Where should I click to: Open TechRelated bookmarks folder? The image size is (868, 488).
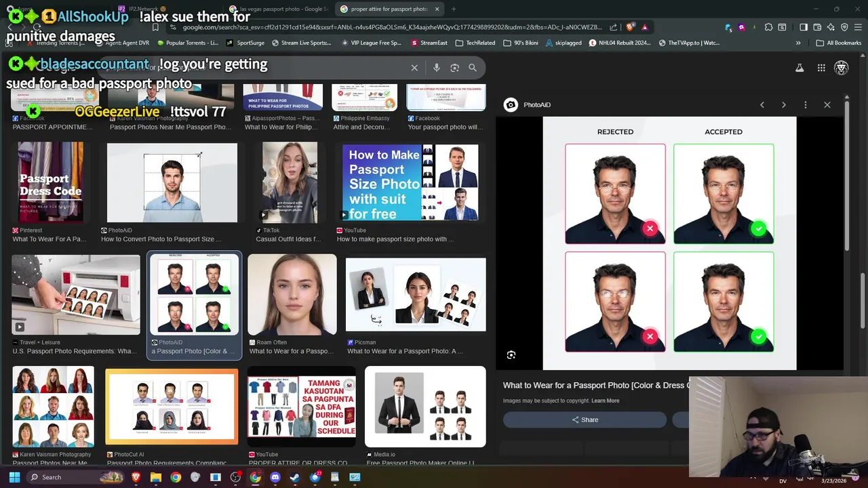(x=475, y=43)
